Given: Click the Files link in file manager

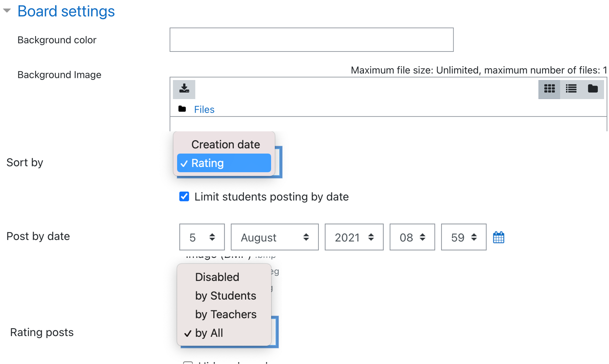Looking at the screenshot, I should pyautogui.click(x=204, y=109).
